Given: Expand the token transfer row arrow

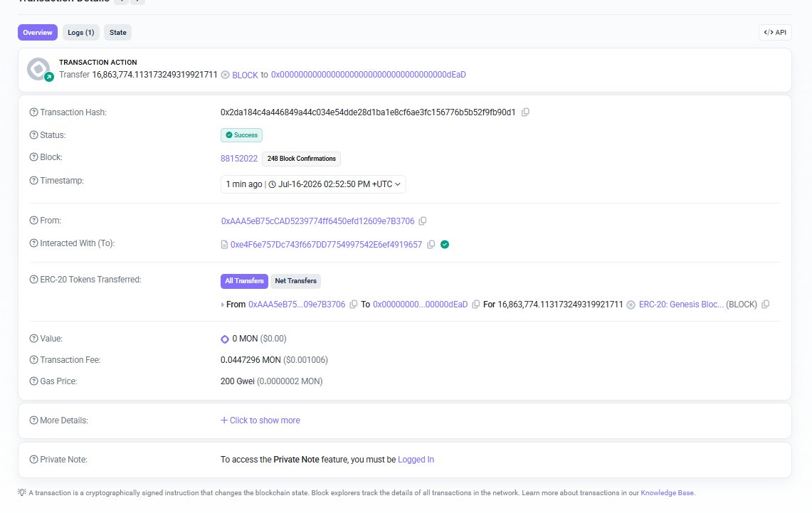Looking at the screenshot, I should (223, 305).
